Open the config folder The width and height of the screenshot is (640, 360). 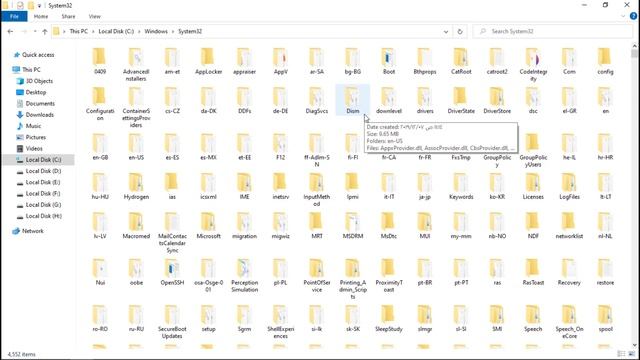[x=605, y=61]
